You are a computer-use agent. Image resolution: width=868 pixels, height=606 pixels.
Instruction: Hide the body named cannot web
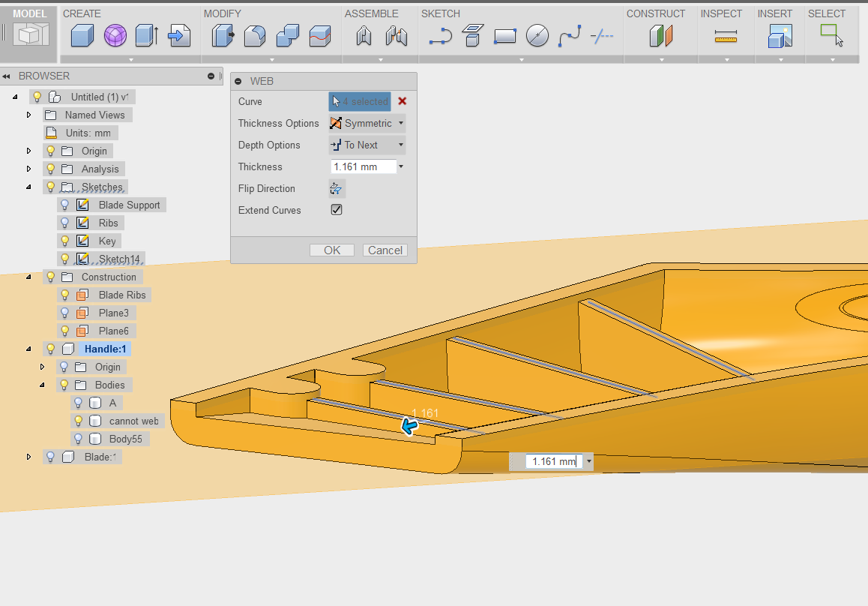[x=77, y=421]
